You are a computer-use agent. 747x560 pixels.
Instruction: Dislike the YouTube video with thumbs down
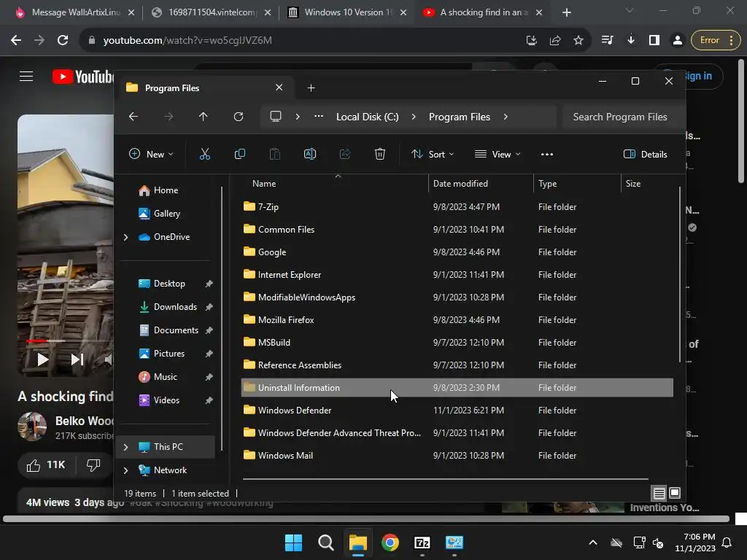click(93, 464)
